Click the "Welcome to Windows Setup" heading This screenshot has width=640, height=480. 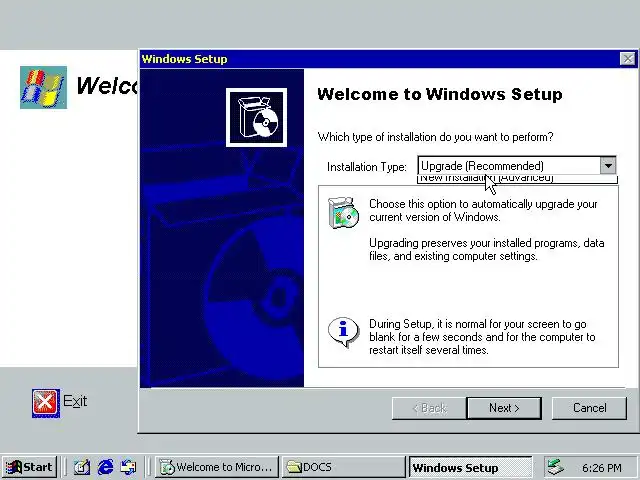point(440,94)
